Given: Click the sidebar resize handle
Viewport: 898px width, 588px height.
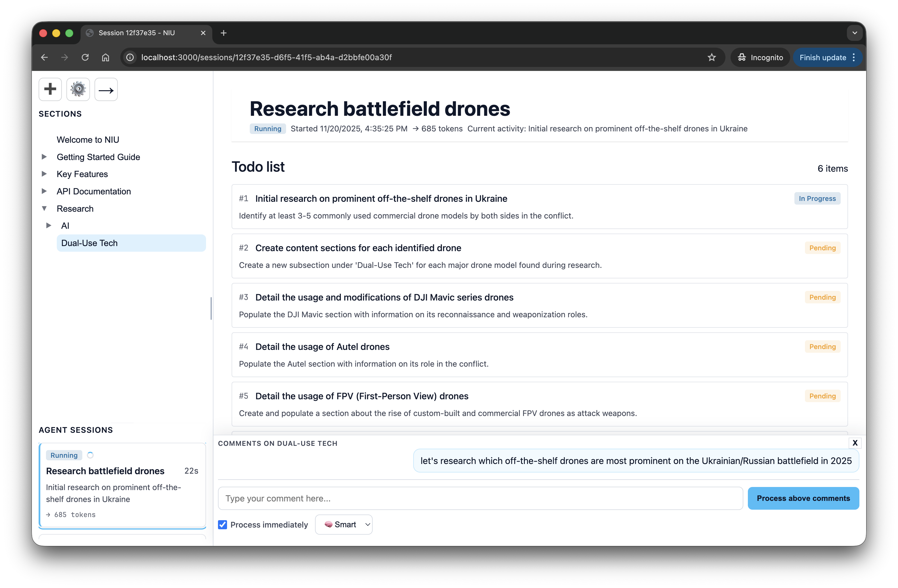Looking at the screenshot, I should point(211,308).
